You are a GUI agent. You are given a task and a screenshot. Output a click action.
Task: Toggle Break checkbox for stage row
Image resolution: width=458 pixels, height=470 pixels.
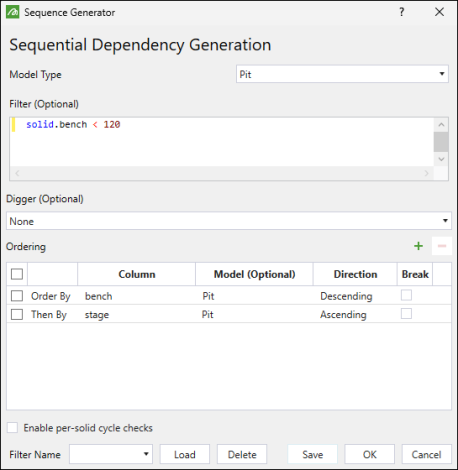(x=406, y=314)
